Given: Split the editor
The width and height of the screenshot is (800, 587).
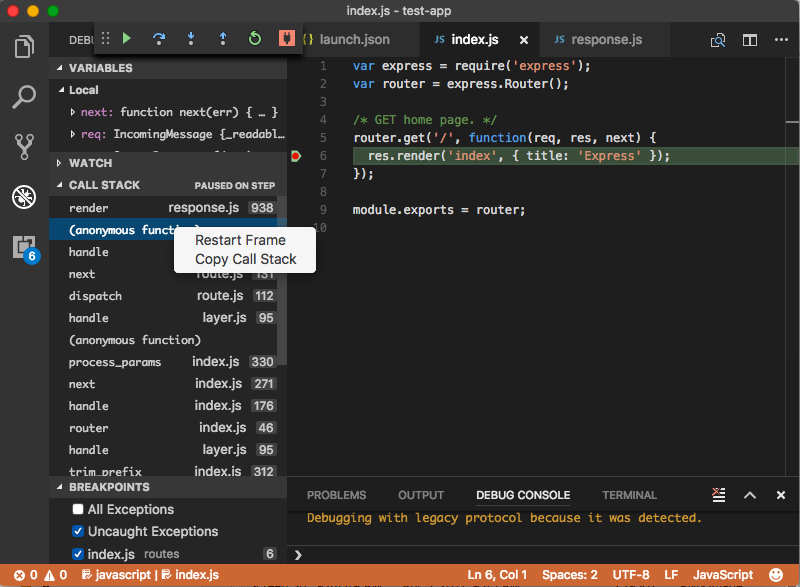Looking at the screenshot, I should (749, 40).
